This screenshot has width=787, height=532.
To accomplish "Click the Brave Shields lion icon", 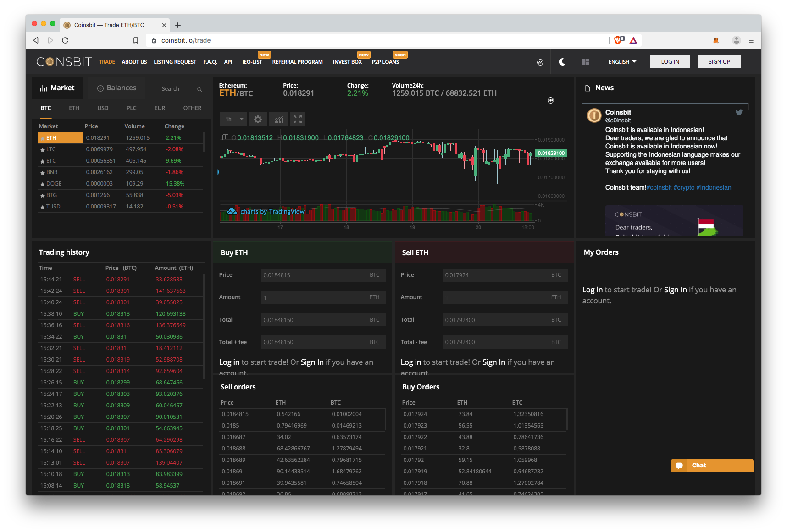I will coord(618,40).
